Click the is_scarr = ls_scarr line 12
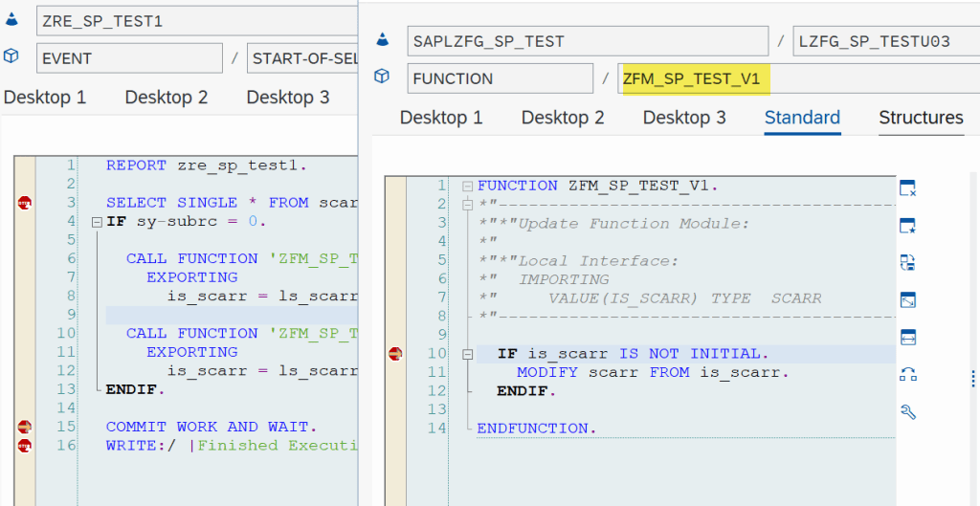 coord(262,371)
